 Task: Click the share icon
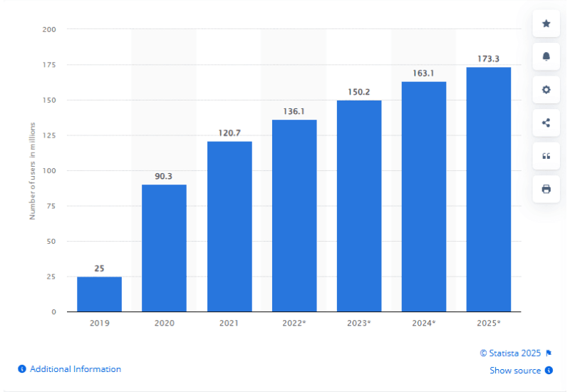click(546, 123)
